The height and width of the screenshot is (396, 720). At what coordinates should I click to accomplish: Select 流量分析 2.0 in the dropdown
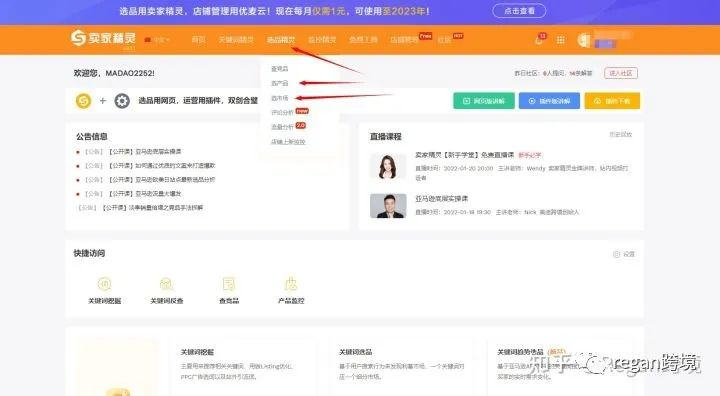coord(282,127)
